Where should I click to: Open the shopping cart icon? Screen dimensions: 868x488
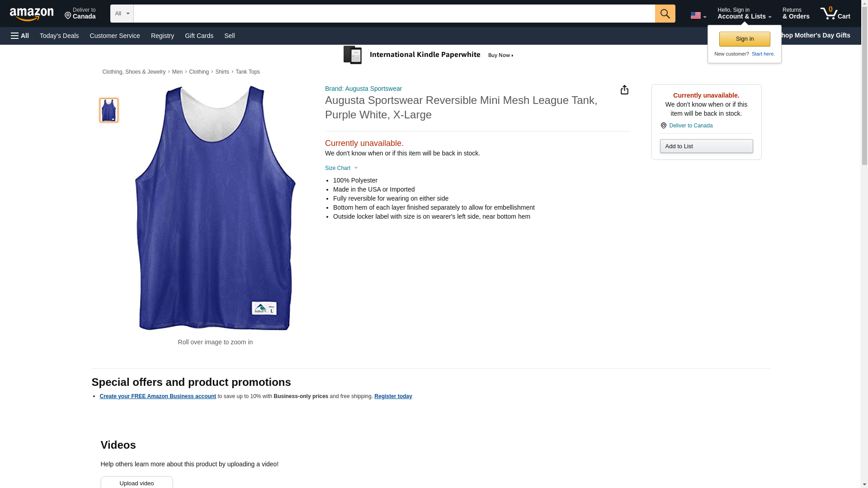click(x=835, y=13)
